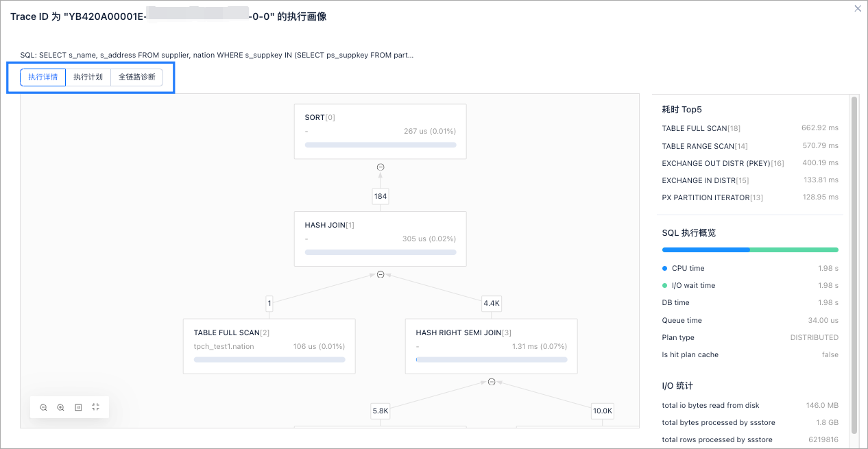Open the 执行计划 tab

[88, 77]
